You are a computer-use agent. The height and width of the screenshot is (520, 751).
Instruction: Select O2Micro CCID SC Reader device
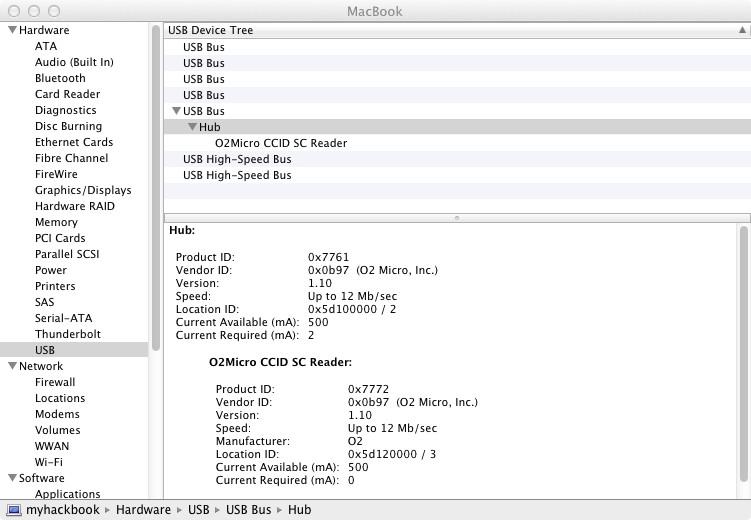click(x=280, y=143)
